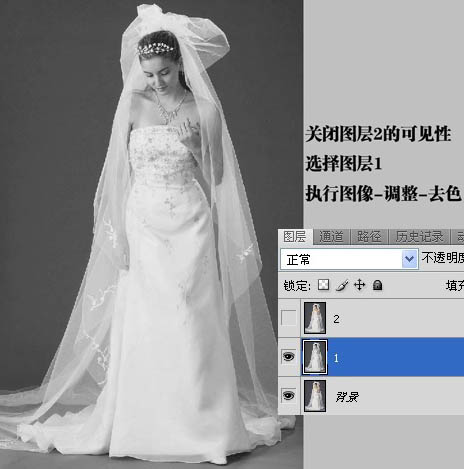Viewport: 464px width, 469px height.
Task: Click the layer 1 thumbnail
Action: coord(315,357)
